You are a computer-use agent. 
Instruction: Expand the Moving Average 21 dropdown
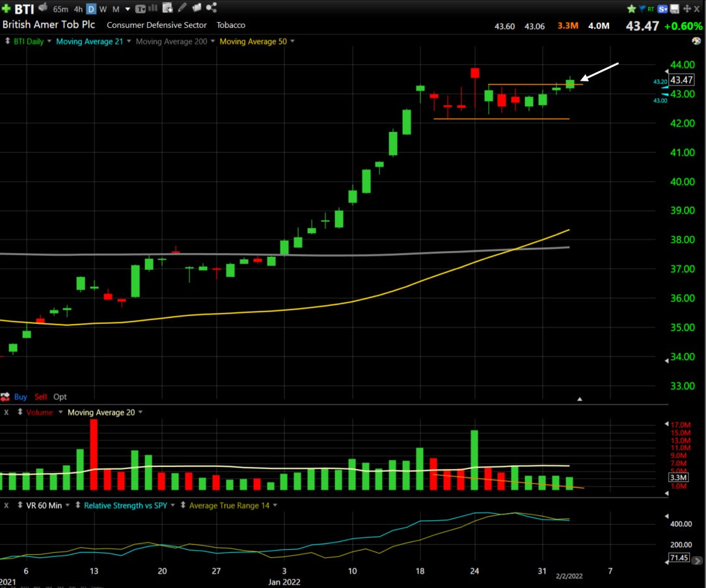click(129, 41)
